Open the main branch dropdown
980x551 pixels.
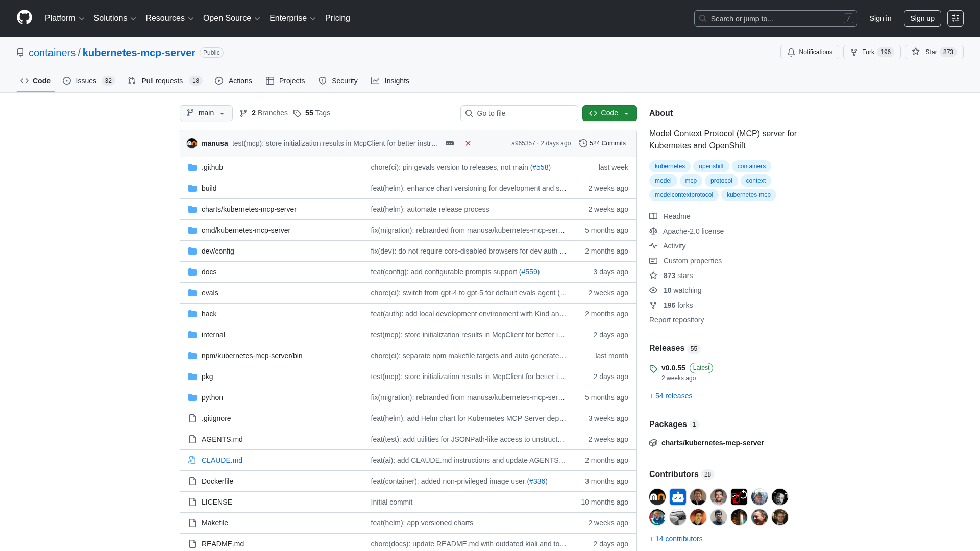[206, 113]
